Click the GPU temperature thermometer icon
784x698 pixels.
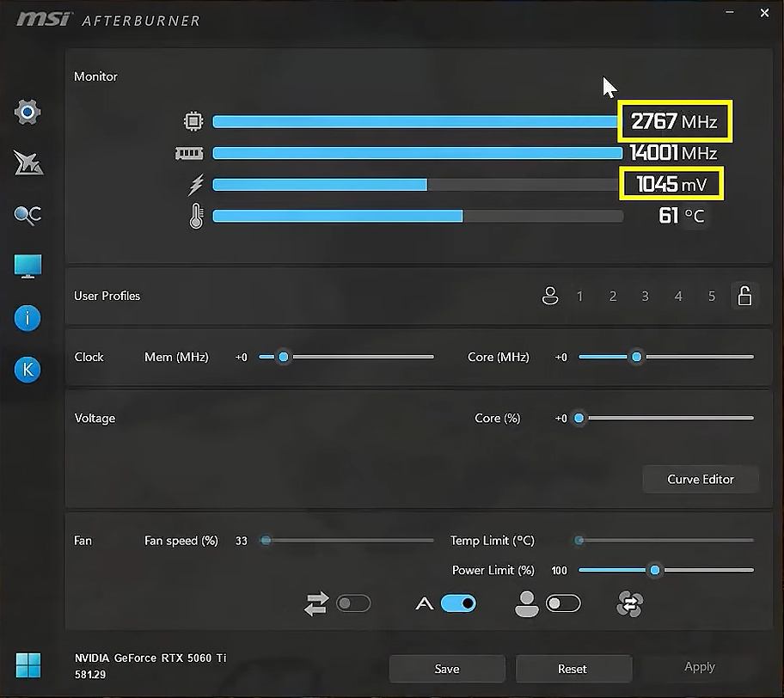(195, 216)
